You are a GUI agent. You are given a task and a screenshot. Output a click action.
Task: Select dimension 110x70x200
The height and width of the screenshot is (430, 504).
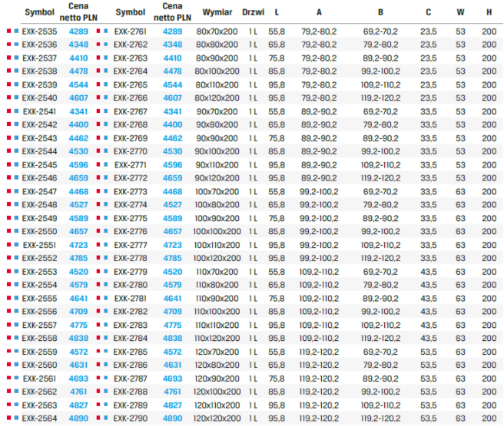217,272
